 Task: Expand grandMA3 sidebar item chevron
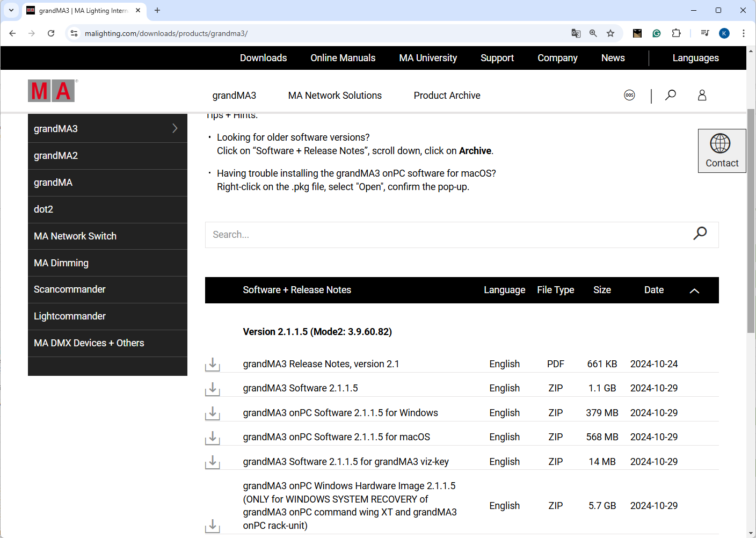click(x=175, y=128)
